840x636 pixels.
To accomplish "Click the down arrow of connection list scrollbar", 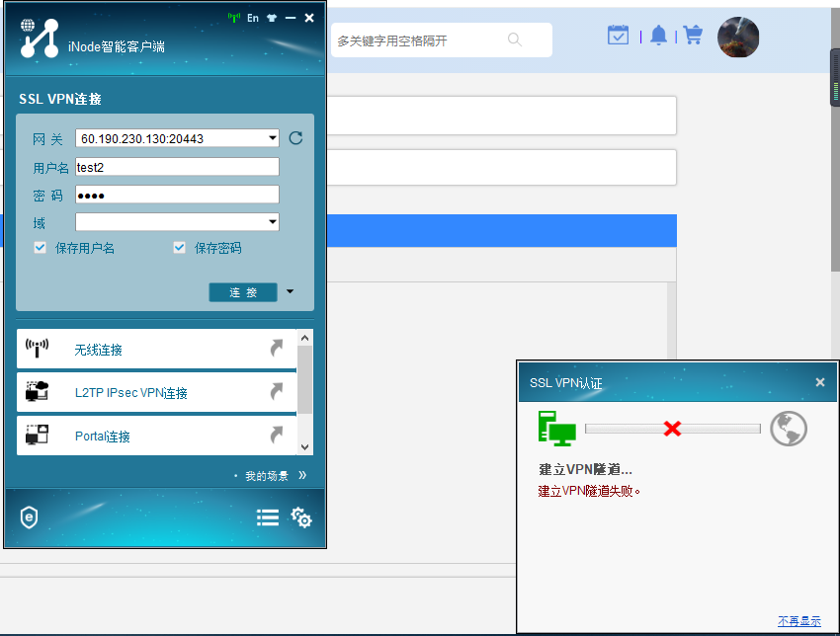I will tap(304, 447).
